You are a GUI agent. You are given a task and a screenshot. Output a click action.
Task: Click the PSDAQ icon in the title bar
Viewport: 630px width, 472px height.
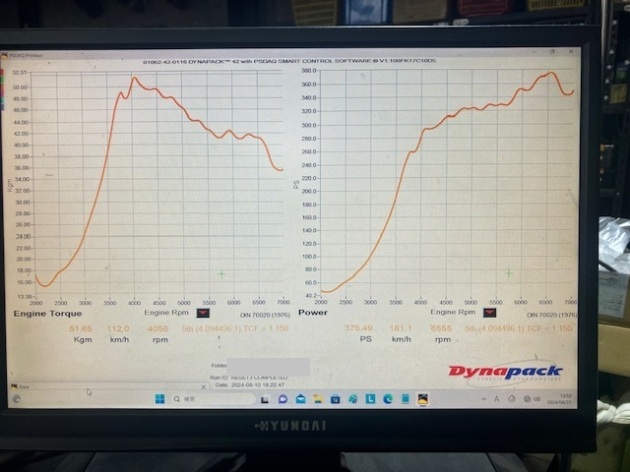point(5,55)
